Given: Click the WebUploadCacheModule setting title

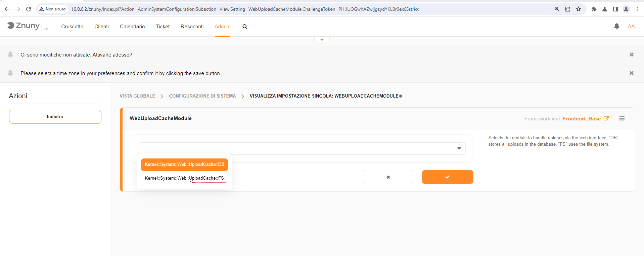Looking at the screenshot, I should (161, 118).
